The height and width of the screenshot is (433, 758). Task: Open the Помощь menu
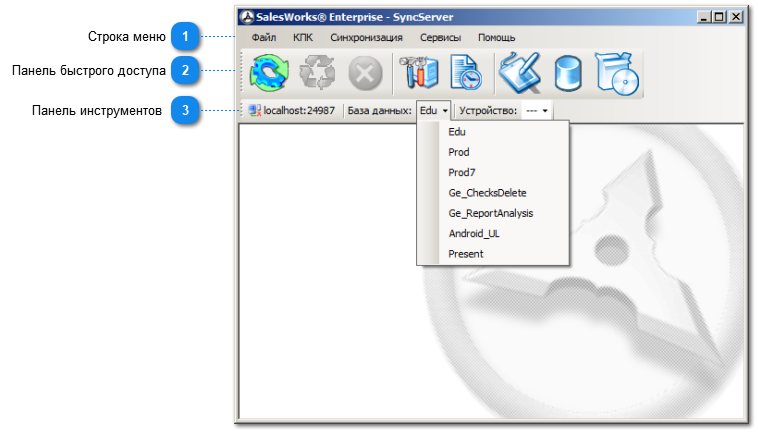496,38
